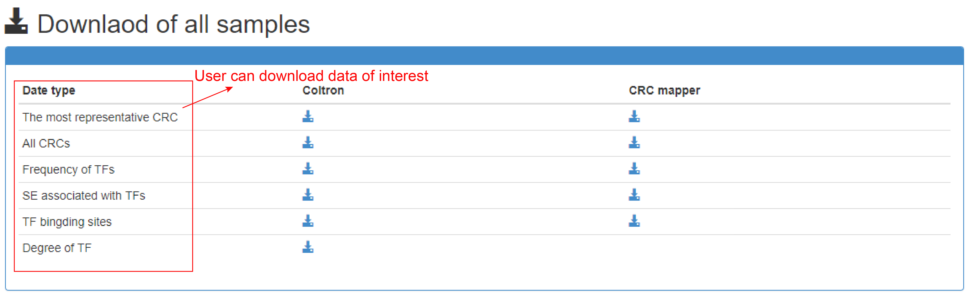Download CRC mapper SE associated with TFs
980x301 pixels.
pyautogui.click(x=634, y=195)
